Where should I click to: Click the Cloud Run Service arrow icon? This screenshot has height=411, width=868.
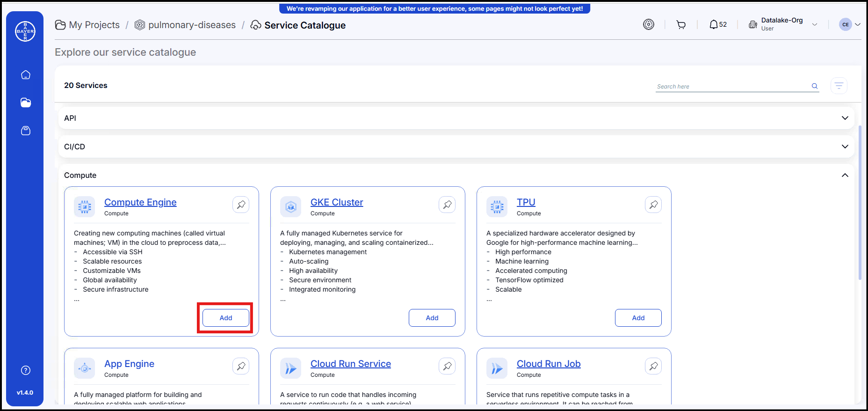(x=291, y=368)
